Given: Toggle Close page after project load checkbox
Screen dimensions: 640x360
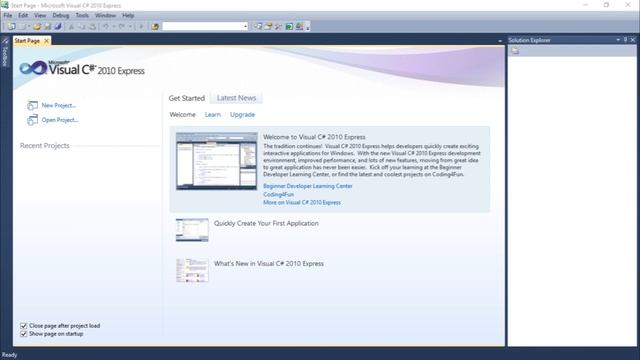Looking at the screenshot, I should 24,326.
